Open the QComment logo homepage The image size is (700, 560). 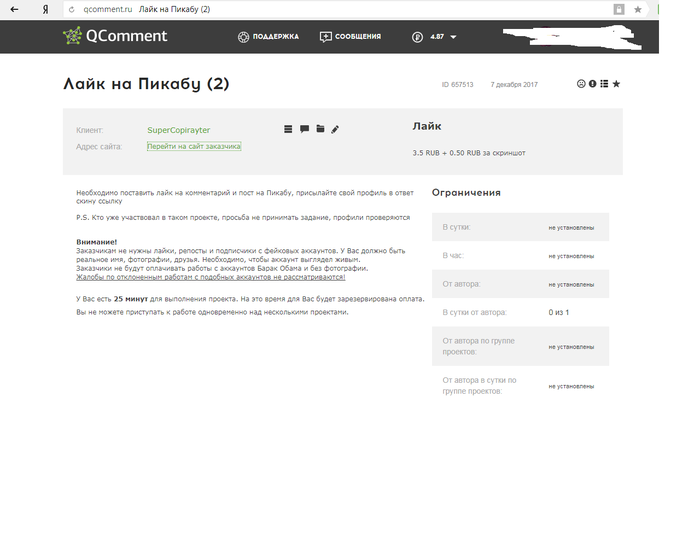click(115, 36)
